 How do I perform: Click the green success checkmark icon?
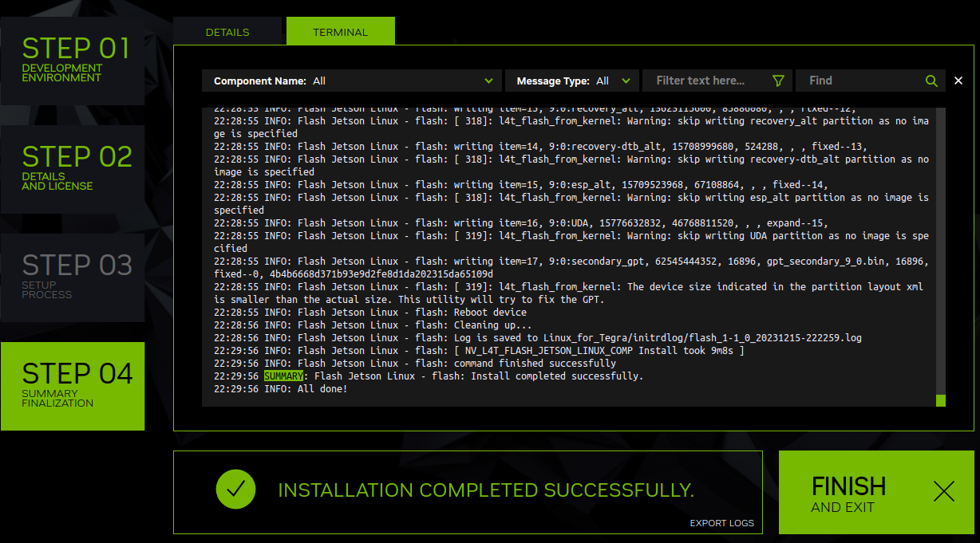point(235,490)
